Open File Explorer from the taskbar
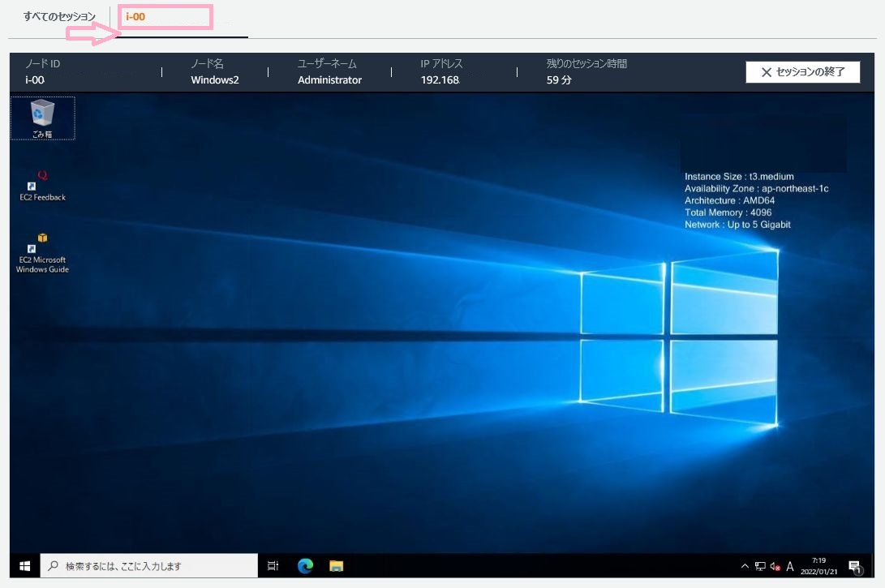The image size is (885, 588). coord(337,566)
